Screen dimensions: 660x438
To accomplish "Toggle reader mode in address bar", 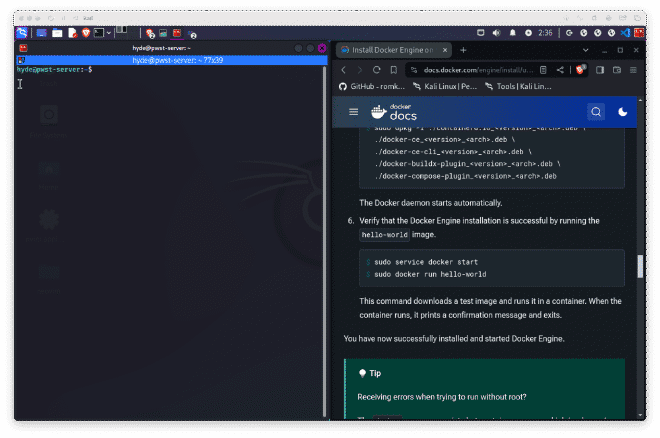I will click(543, 70).
